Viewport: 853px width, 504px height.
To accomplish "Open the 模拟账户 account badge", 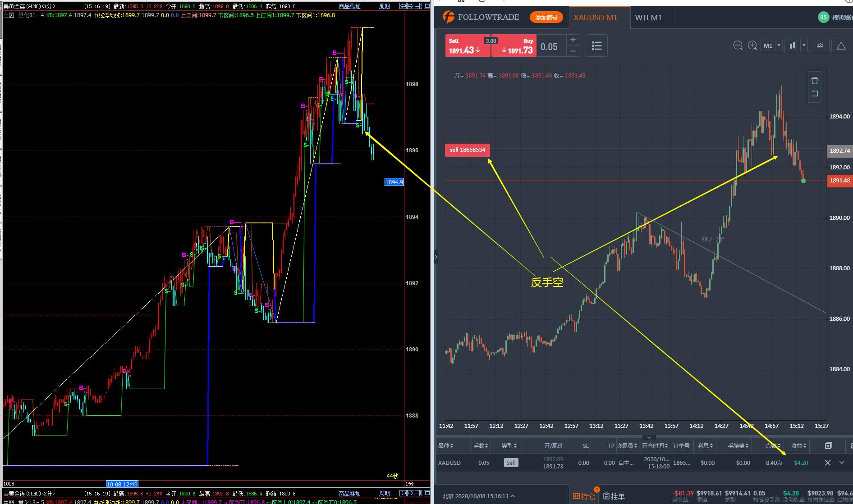I will click(835, 17).
